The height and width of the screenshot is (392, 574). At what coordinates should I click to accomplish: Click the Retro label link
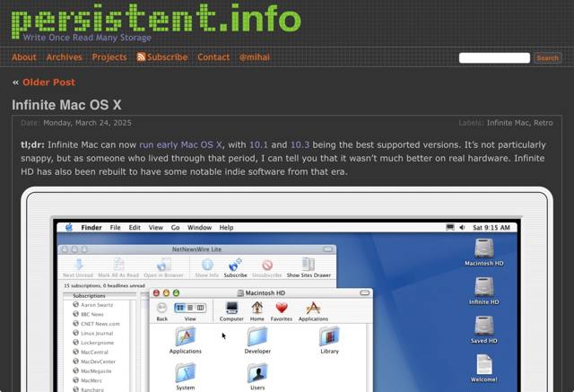543,122
